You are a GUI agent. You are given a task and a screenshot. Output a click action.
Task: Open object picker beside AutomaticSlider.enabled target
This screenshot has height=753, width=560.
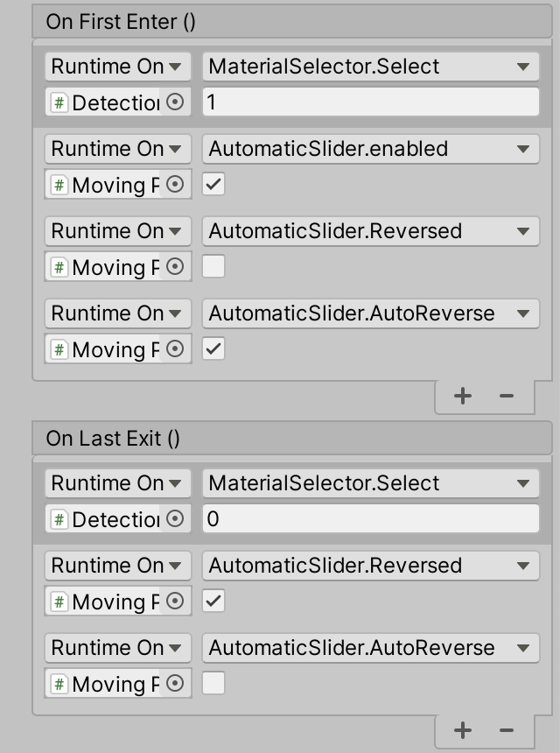click(175, 185)
